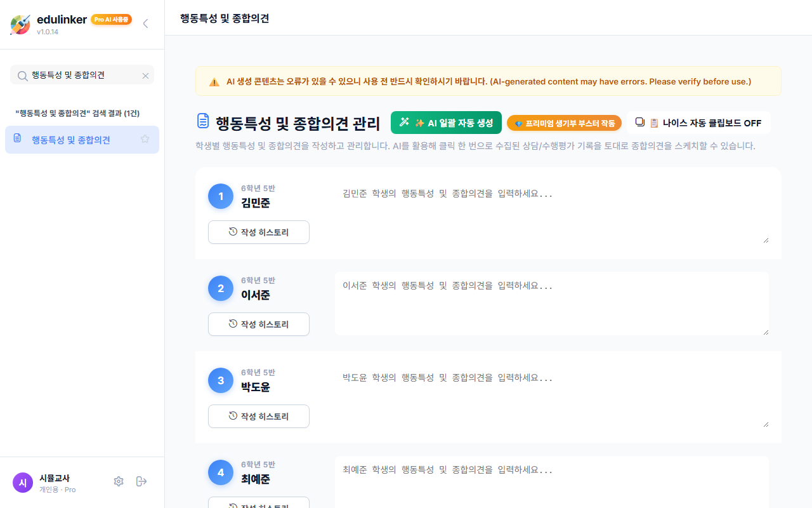Image resolution: width=812 pixels, height=508 pixels.
Task: Click the sidebar search magnifier icon
Action: (x=22, y=76)
